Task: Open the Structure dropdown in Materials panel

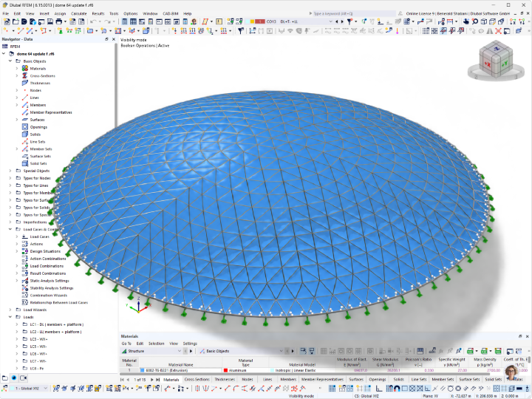Action: (179, 351)
